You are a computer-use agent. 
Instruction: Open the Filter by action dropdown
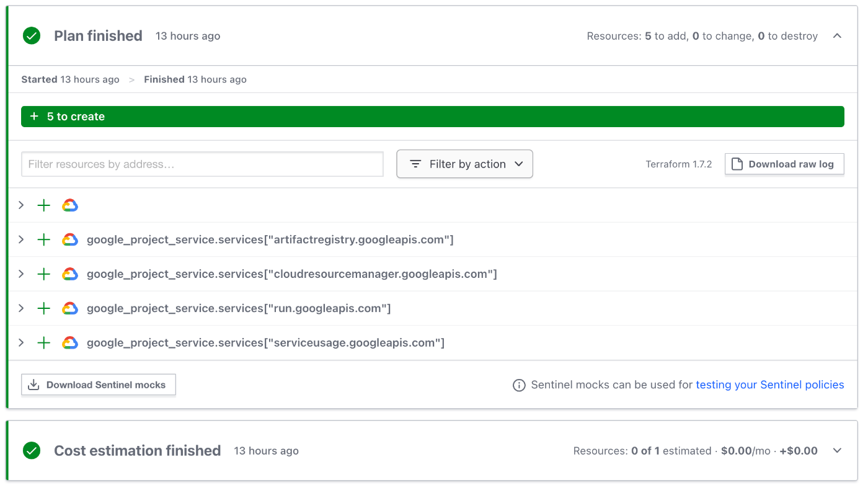[x=464, y=164]
